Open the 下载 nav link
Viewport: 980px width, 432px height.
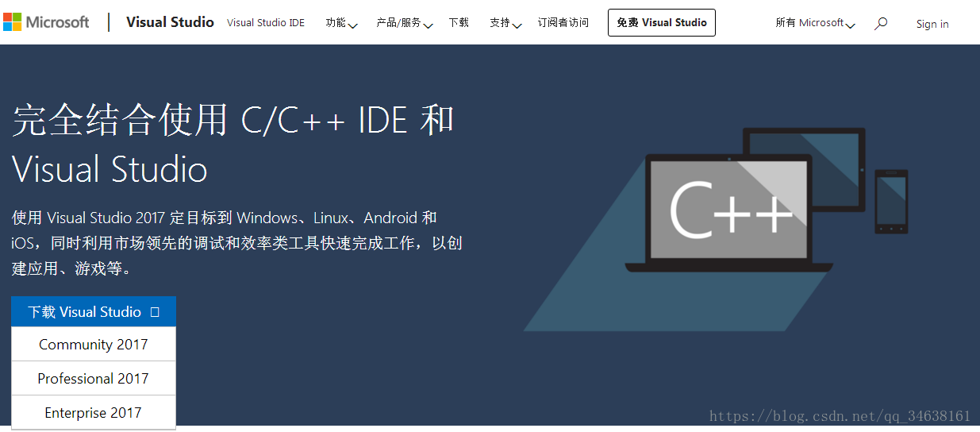click(459, 23)
